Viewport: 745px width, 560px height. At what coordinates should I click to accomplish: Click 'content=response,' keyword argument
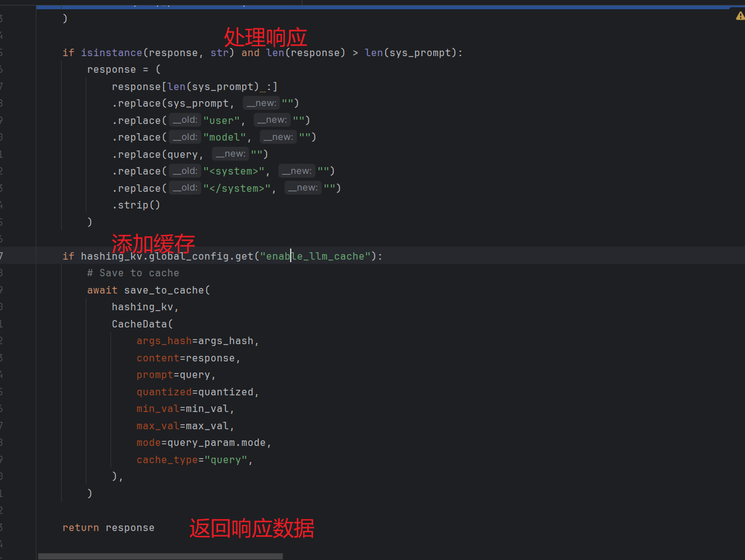189,358
